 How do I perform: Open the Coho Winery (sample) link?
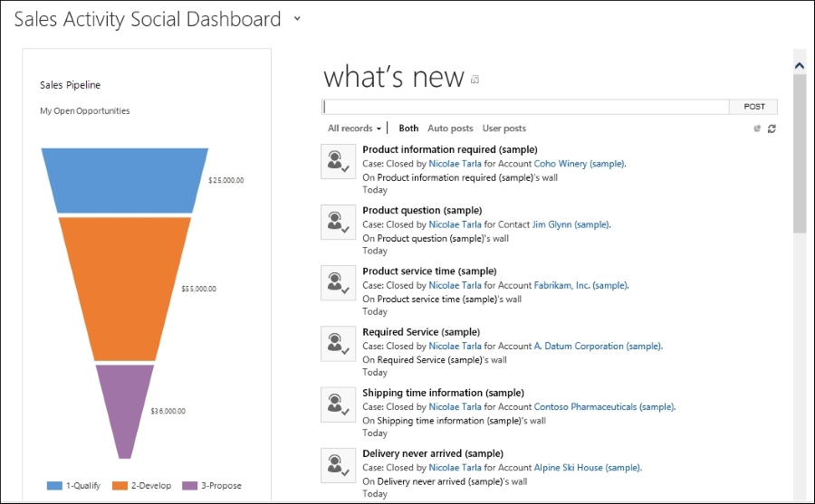click(580, 164)
